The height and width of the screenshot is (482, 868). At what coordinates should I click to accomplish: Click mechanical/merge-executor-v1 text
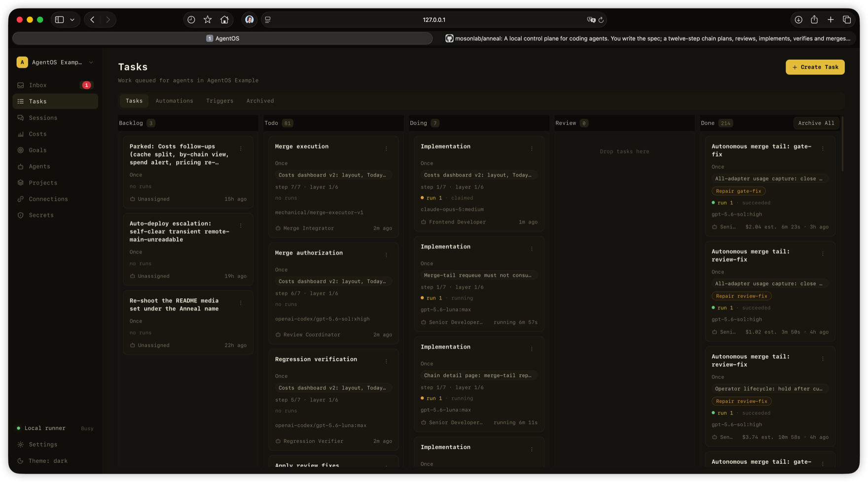click(x=319, y=213)
